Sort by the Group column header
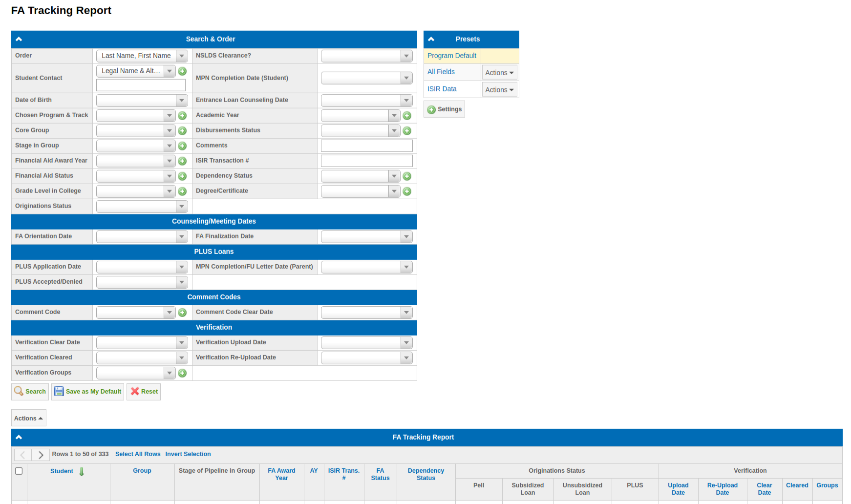This screenshot has height=504, width=851. [142, 471]
